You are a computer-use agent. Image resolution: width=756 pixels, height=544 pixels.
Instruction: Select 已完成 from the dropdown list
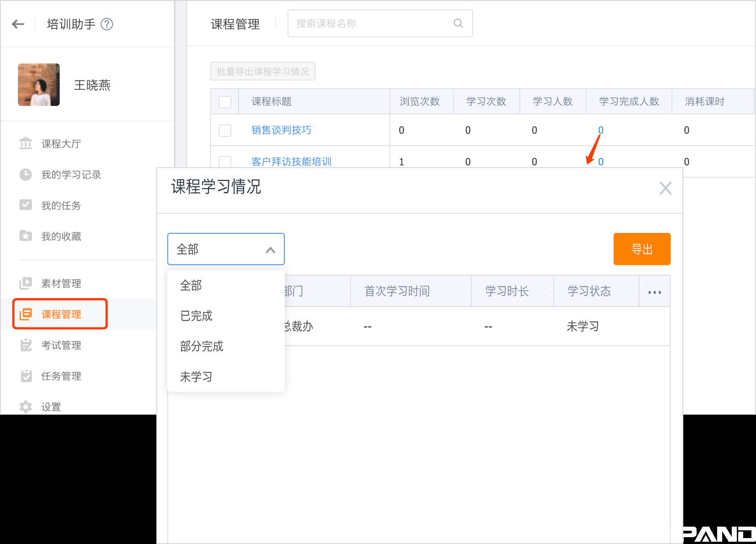click(197, 316)
